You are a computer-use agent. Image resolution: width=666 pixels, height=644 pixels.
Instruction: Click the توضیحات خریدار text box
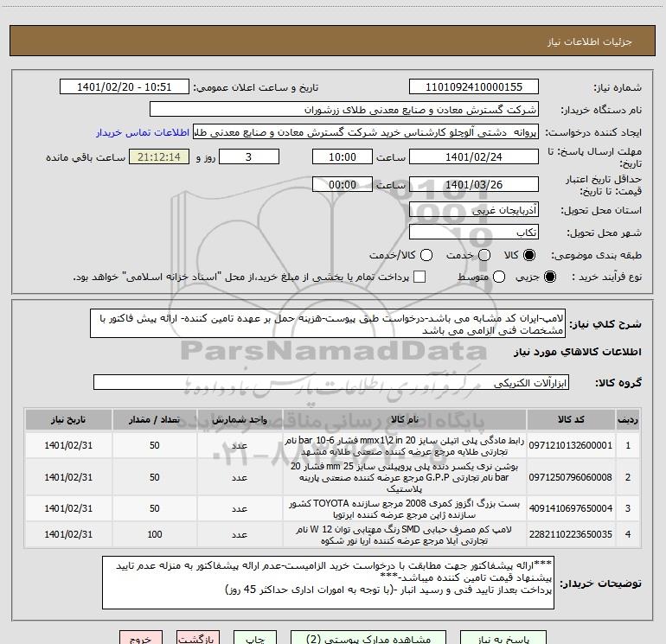(328, 583)
